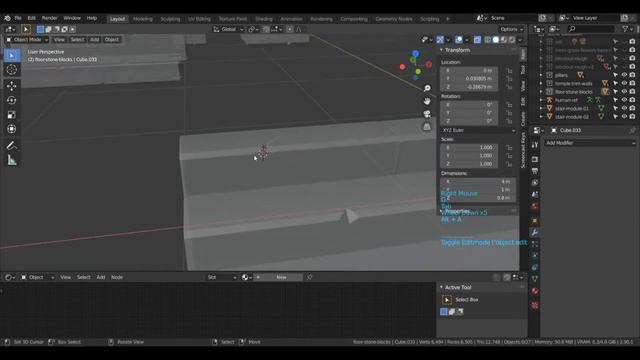Open the node editor Node menu
This screenshot has height=360, width=640.
[117, 277]
